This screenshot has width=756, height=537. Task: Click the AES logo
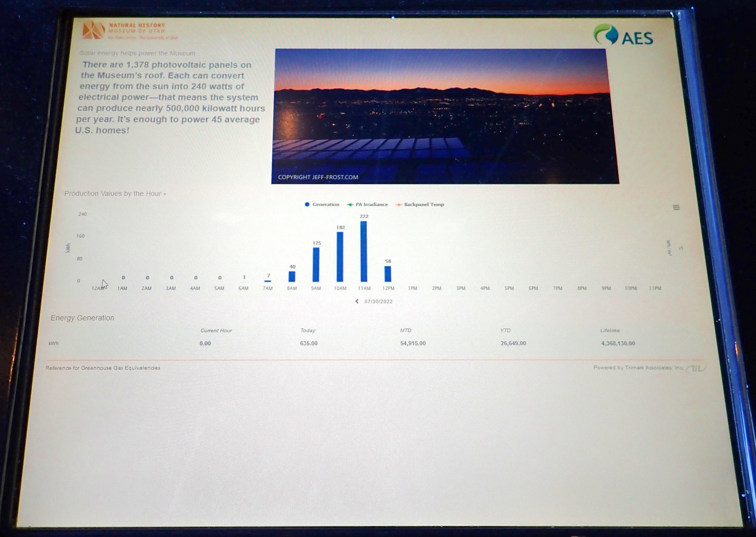tap(623, 35)
